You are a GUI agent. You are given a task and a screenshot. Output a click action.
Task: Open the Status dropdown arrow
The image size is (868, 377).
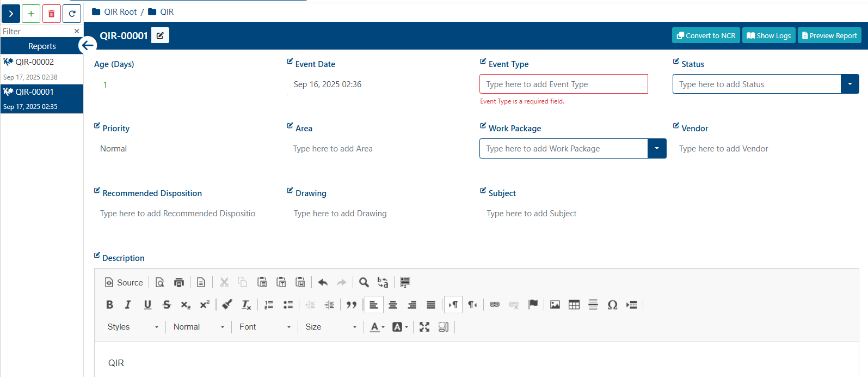tap(849, 84)
